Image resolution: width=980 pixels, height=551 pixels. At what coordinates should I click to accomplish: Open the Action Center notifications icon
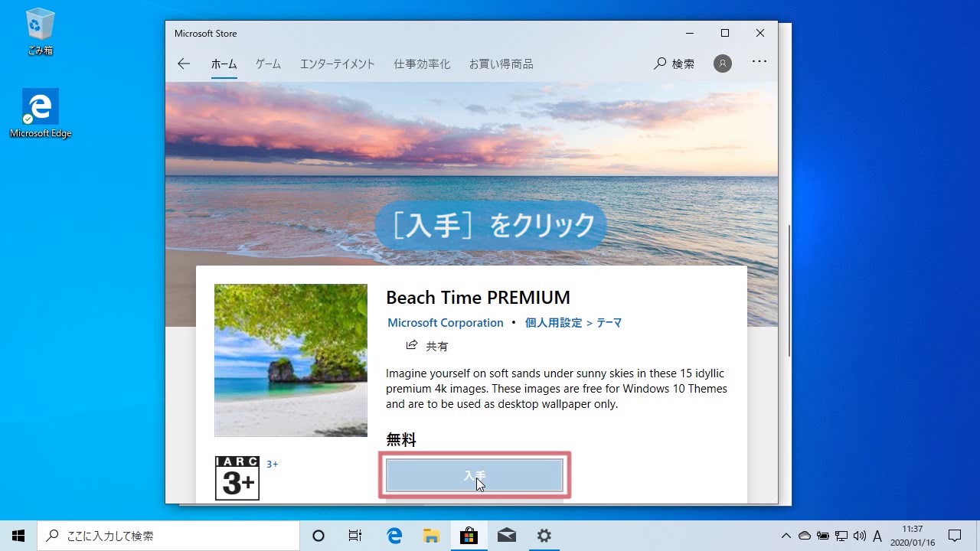tap(955, 536)
